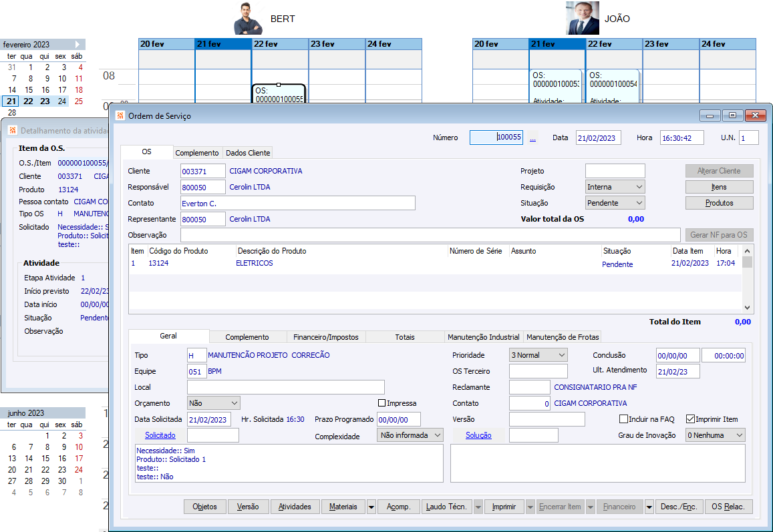Open the Solução link
This screenshot has height=532, width=773.
(478, 435)
